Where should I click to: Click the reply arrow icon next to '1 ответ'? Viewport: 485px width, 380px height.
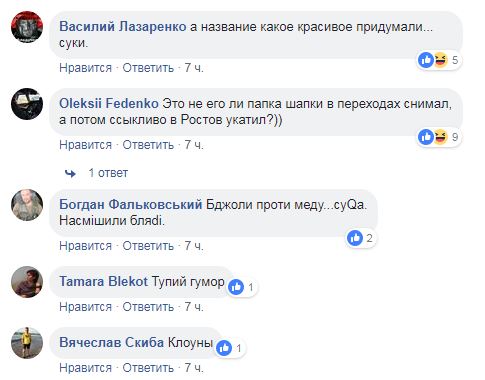click(70, 173)
